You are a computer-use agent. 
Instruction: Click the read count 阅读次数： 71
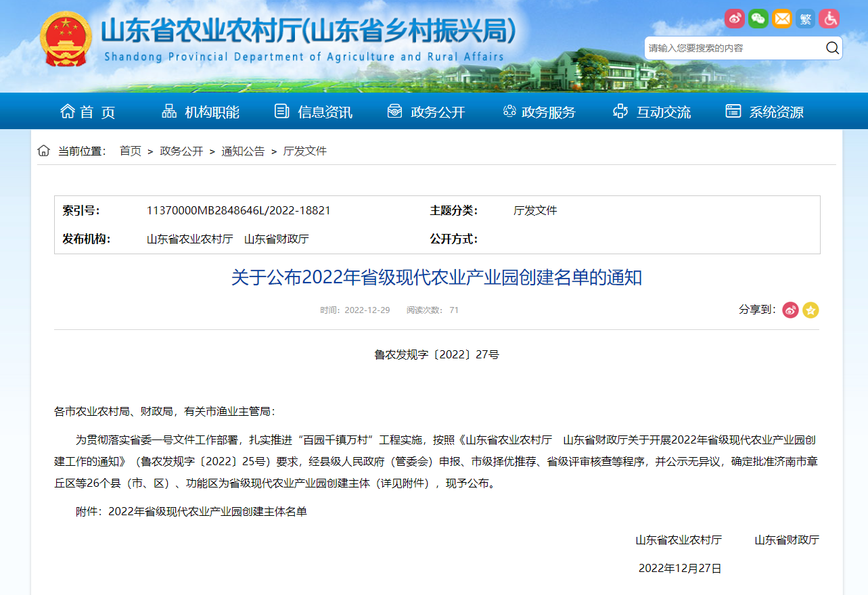click(x=432, y=310)
